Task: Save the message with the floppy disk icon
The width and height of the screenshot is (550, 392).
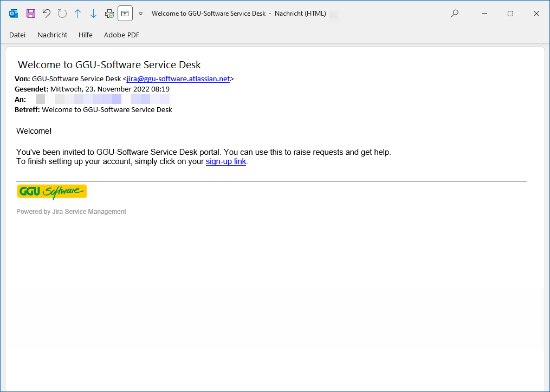Action: click(x=31, y=14)
